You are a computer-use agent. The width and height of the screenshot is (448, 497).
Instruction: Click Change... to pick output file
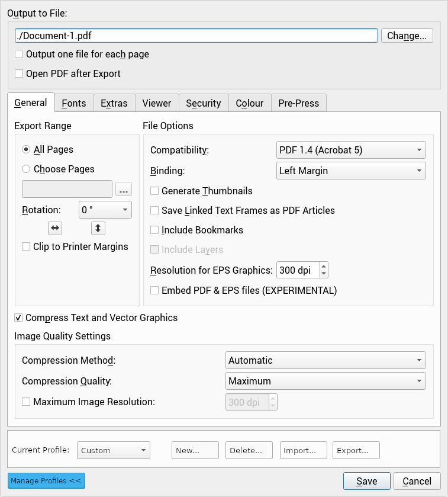[407, 36]
